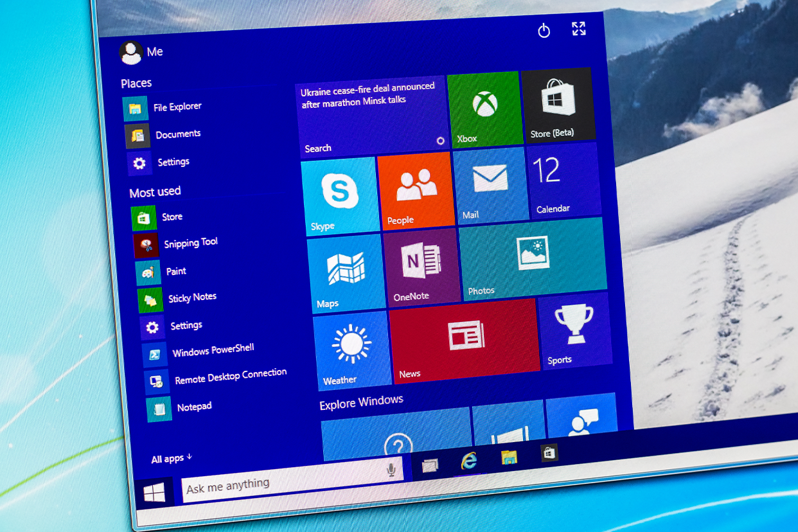Open the Maps tile
The width and height of the screenshot is (798, 532).
347,274
